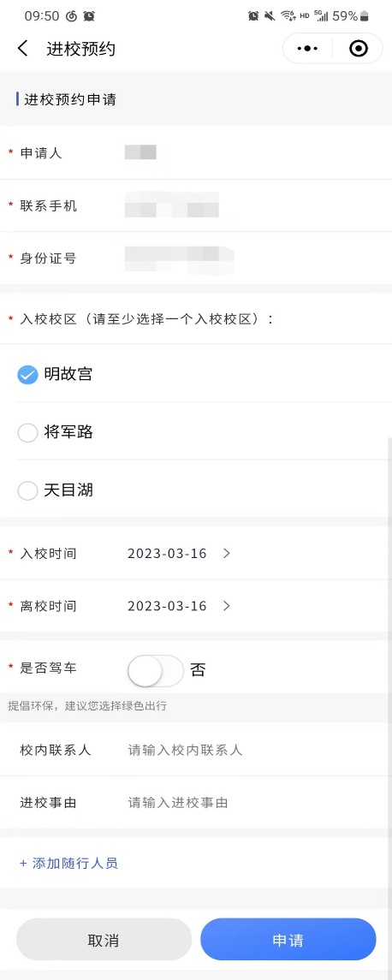Focus the 校内联系人 input field
392x980 pixels.
coord(252,750)
